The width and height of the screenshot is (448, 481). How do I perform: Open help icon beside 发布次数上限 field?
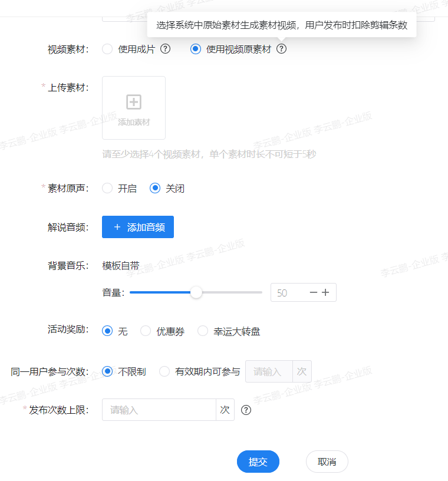(246, 410)
